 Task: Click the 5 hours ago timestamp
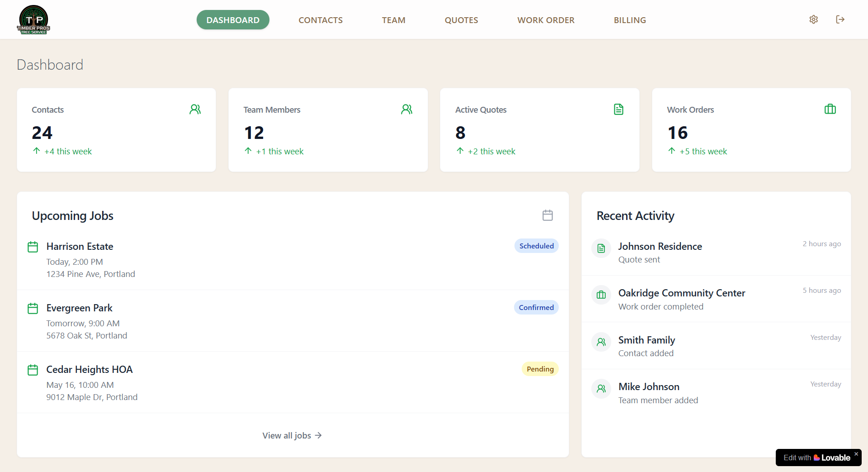pos(822,291)
